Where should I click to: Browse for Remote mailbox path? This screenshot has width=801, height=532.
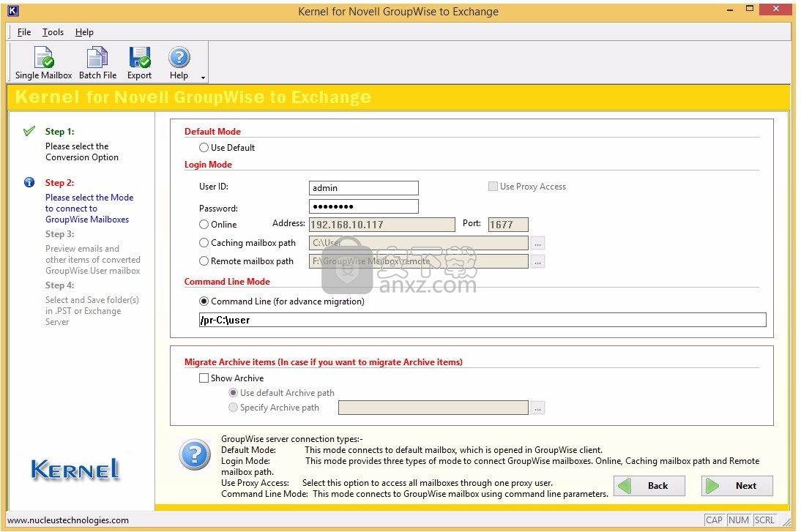pyautogui.click(x=538, y=261)
